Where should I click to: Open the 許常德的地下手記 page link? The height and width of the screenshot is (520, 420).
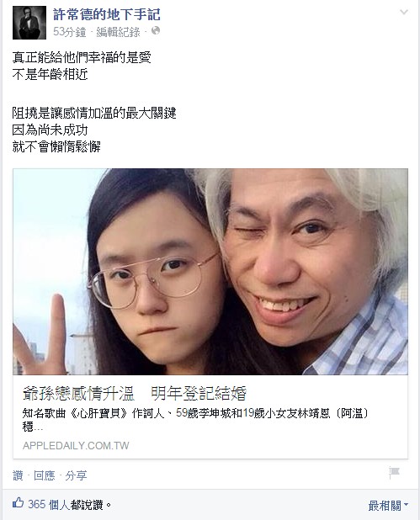(107, 15)
